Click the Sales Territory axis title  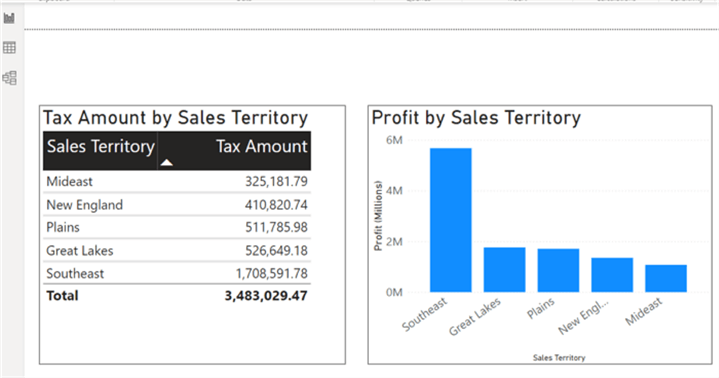click(x=559, y=358)
